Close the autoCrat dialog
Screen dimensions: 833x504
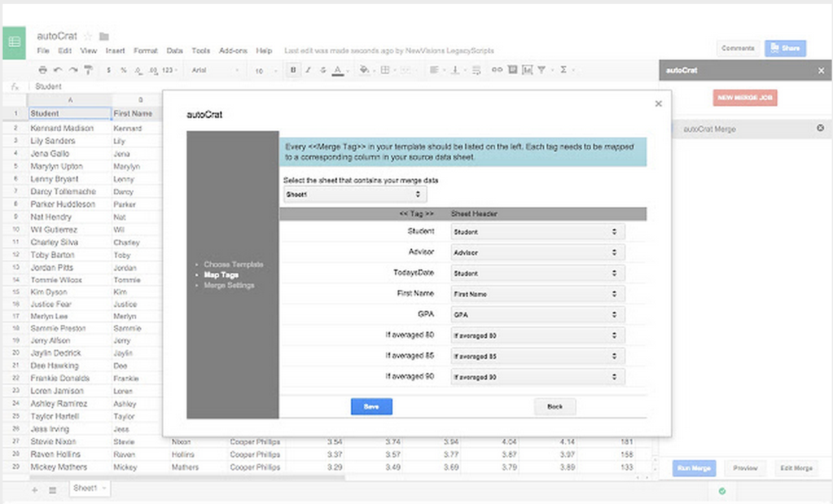click(659, 104)
